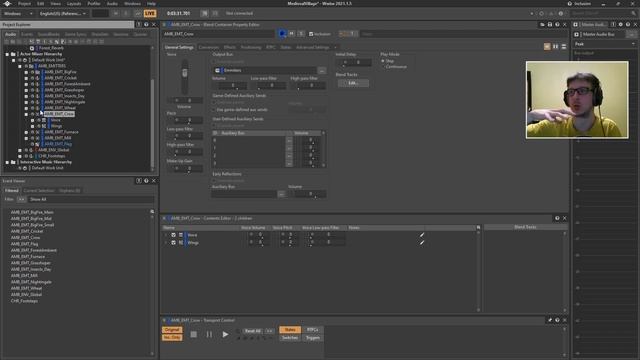Solo AMB_EMT_Crow with S button

point(301,34)
